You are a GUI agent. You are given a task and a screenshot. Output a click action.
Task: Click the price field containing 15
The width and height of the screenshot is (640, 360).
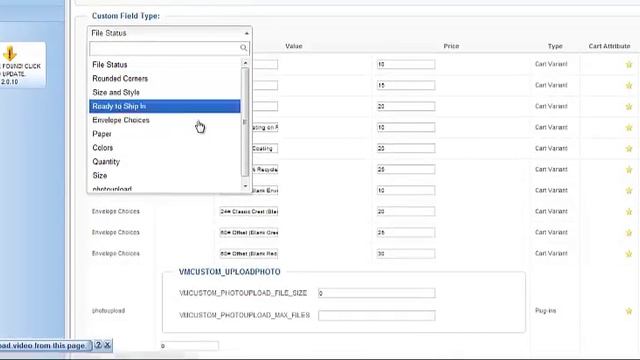(406, 85)
